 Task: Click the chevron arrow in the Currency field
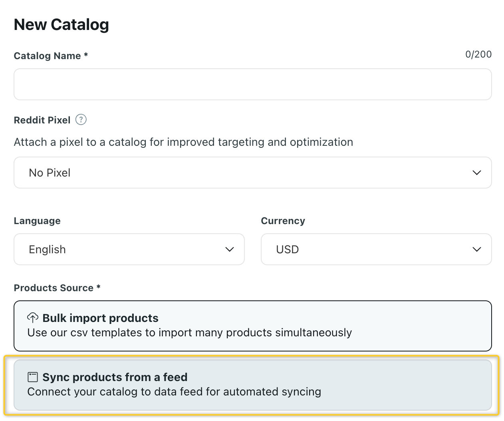(476, 249)
